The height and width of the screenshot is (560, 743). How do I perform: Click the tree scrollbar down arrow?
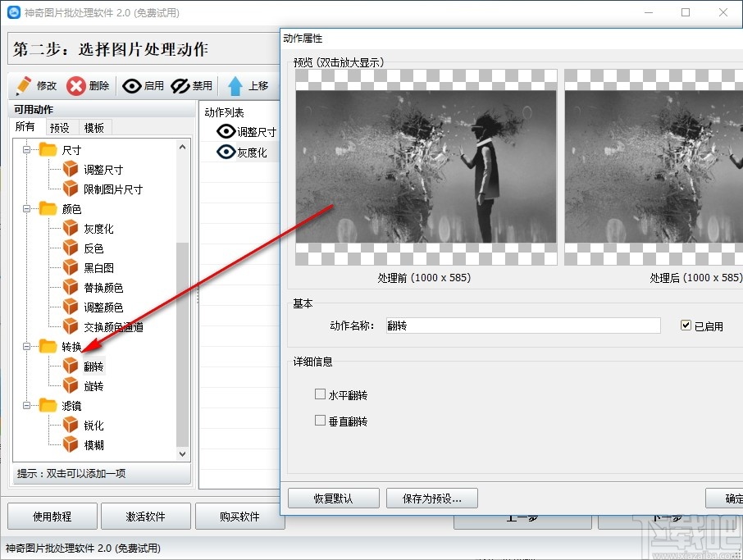[182, 454]
